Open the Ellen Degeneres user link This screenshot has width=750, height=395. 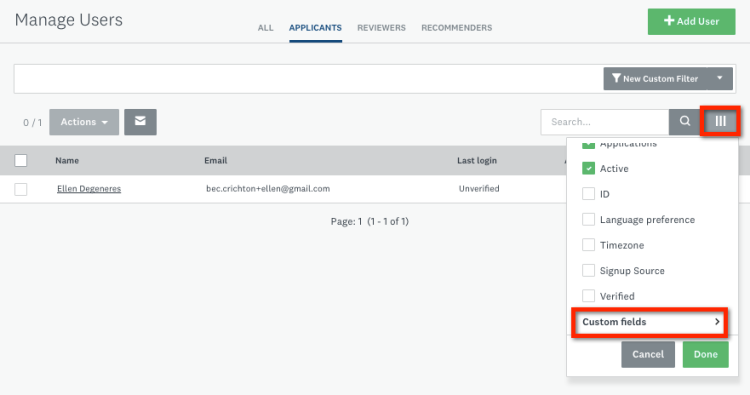[89, 189]
